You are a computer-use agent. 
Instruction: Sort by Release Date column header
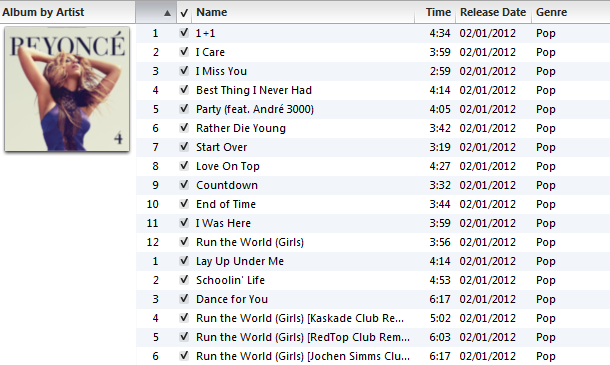click(x=494, y=12)
